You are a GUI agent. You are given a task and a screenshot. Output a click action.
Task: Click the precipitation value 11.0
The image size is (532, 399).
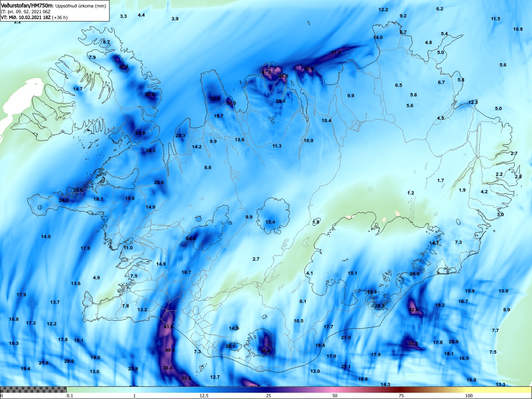point(128,248)
